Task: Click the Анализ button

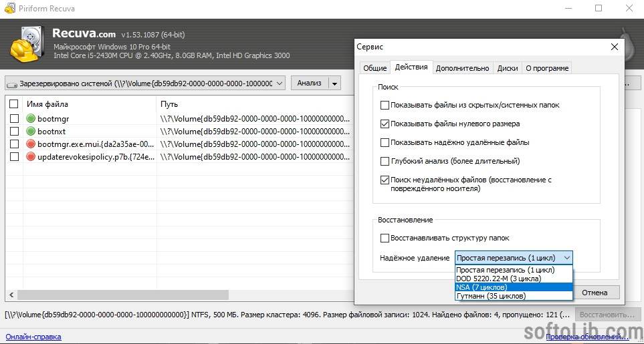Action: 310,83
